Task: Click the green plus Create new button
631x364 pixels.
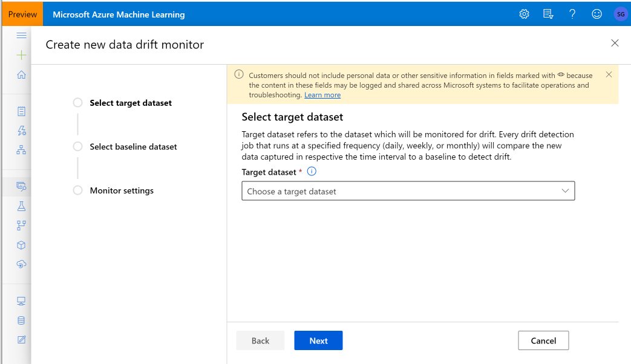Action: [22, 55]
